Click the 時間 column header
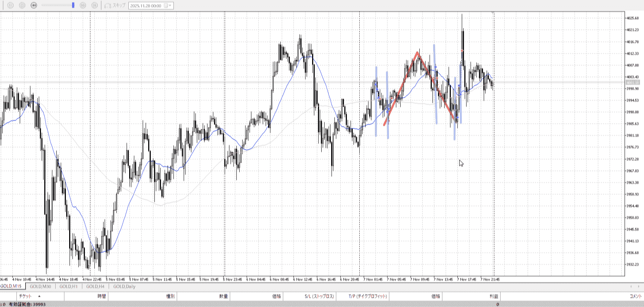The height and width of the screenshot is (307, 644). (x=101, y=296)
